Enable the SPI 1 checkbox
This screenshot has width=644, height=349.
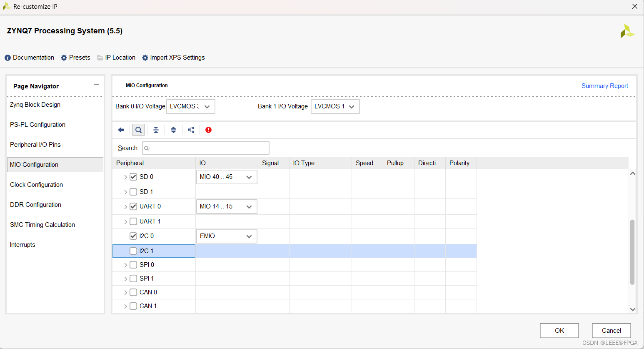(133, 279)
